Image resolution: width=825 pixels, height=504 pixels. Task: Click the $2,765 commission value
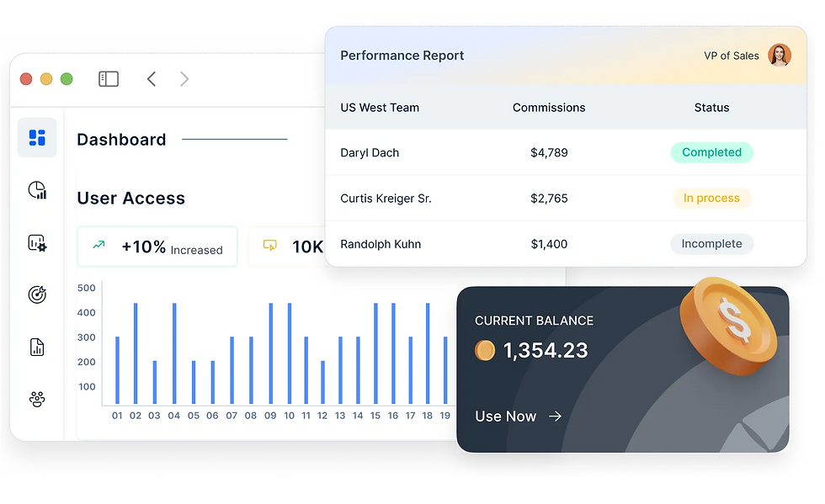[x=549, y=199]
